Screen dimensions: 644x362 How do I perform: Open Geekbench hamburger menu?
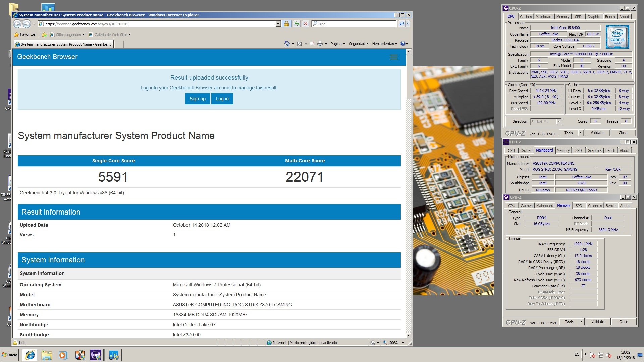[394, 57]
